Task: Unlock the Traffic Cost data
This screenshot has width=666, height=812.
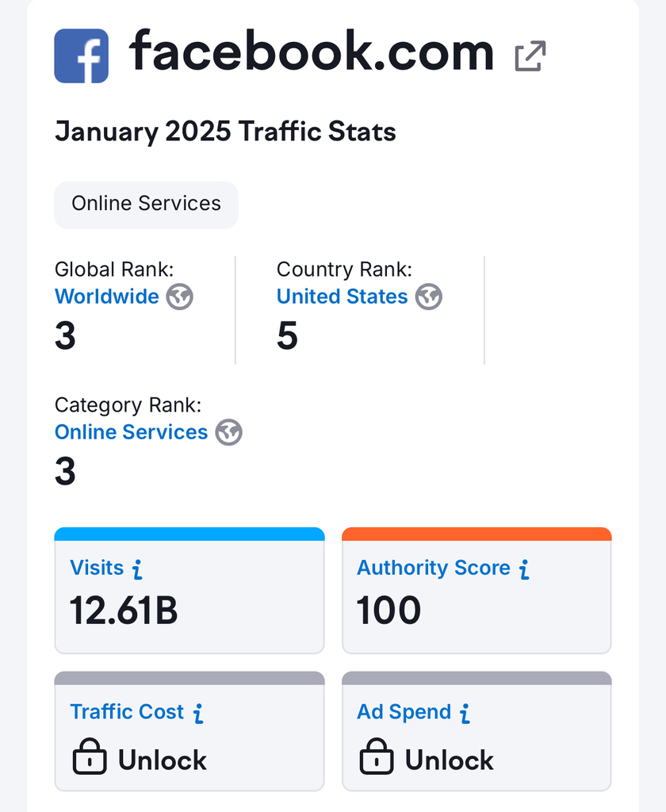Action: pos(162,760)
